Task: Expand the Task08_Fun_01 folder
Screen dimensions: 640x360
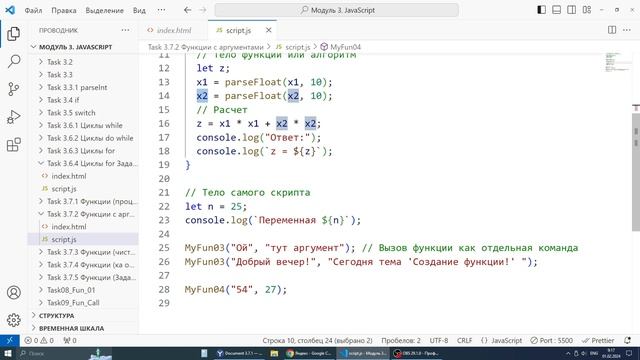Action: tap(83, 290)
